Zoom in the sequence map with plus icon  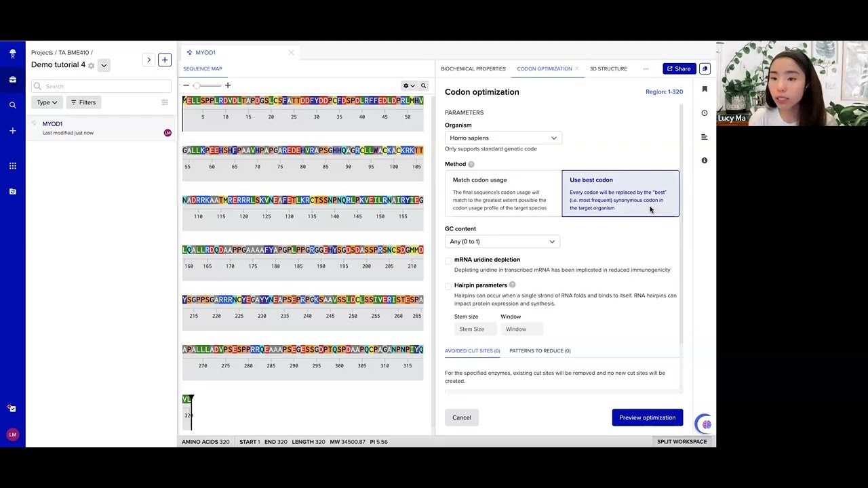coord(228,85)
